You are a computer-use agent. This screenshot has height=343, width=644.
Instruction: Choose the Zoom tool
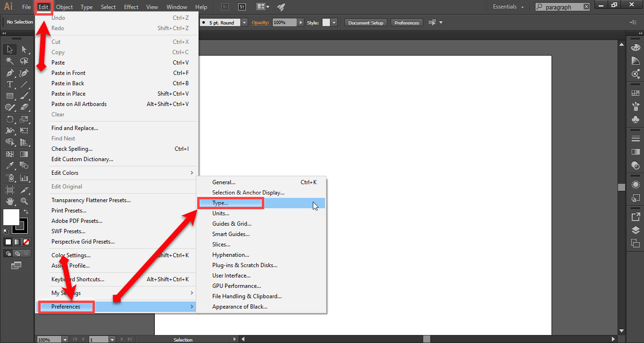click(24, 201)
